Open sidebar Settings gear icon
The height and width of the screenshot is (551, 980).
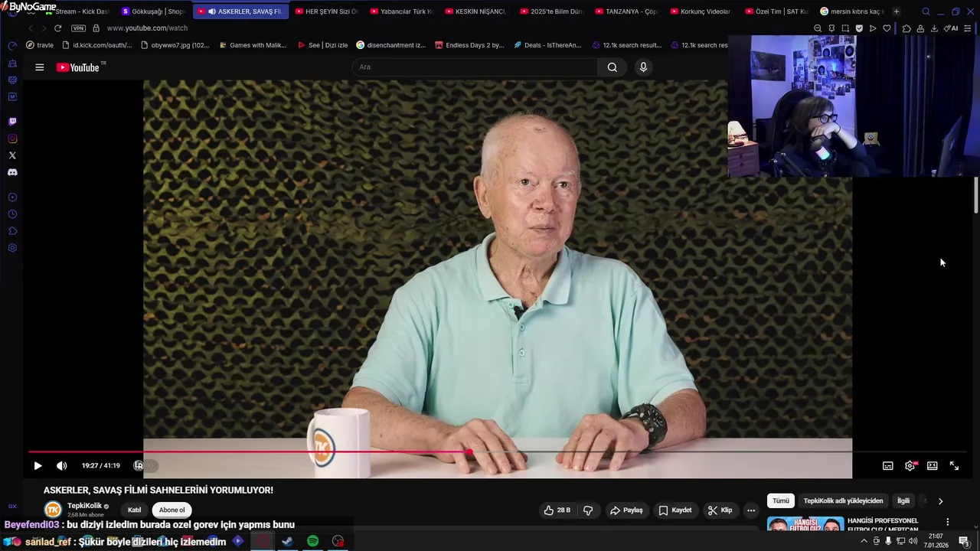point(12,248)
